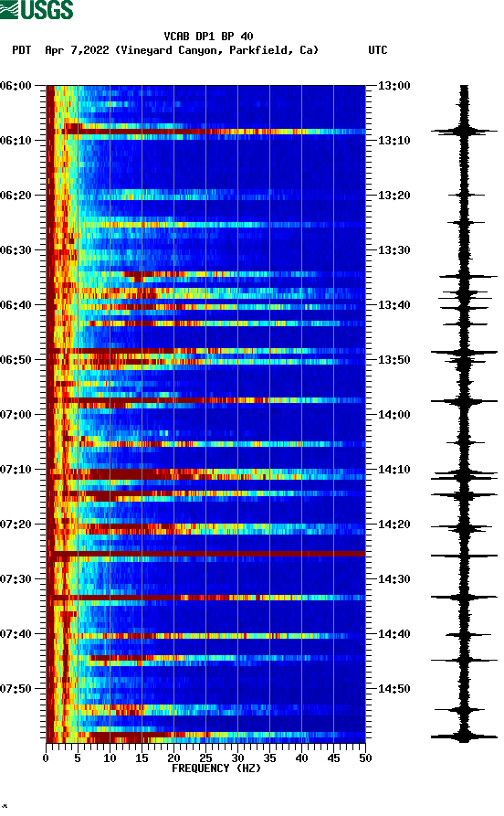Click the '45' frequency axis tick label
The width and height of the screenshot is (504, 816).
[333, 758]
